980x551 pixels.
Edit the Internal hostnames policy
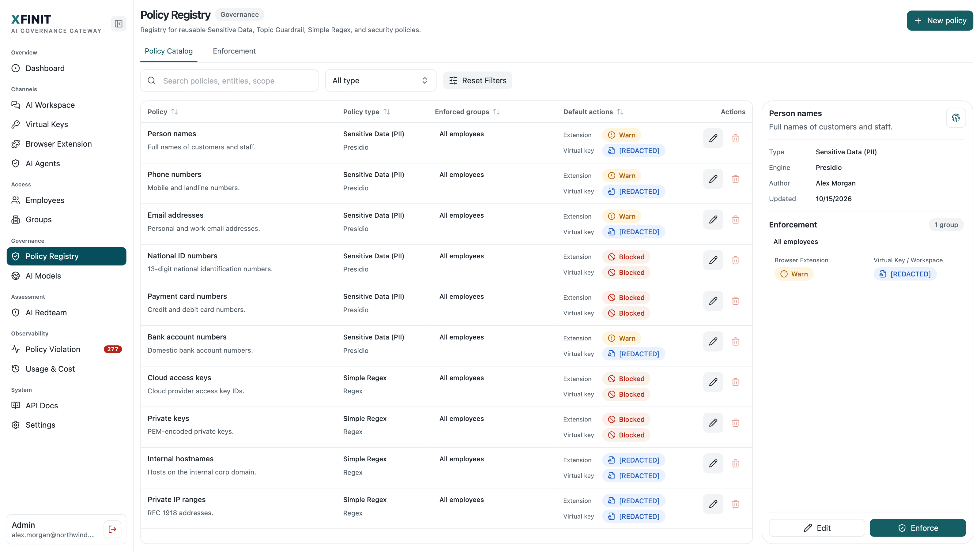pyautogui.click(x=713, y=463)
